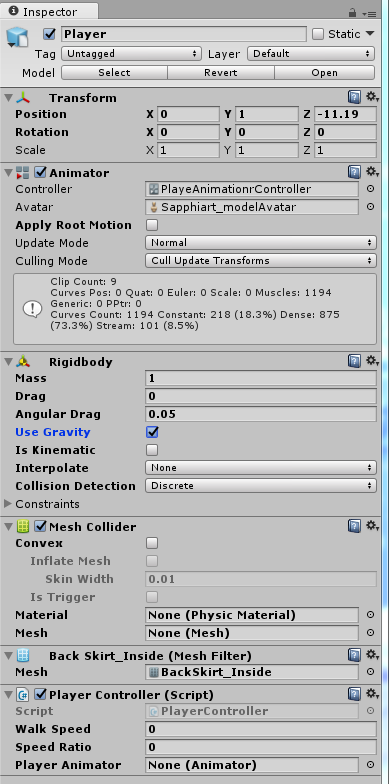The image size is (389, 784).
Task: Uncheck Use Gravity
Action: [152, 432]
